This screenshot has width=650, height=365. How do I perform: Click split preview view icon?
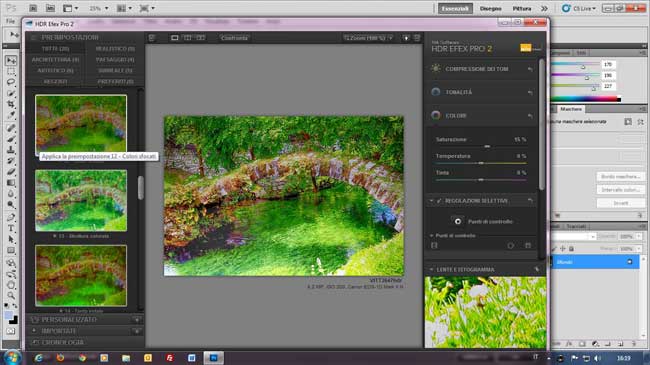tap(188, 38)
